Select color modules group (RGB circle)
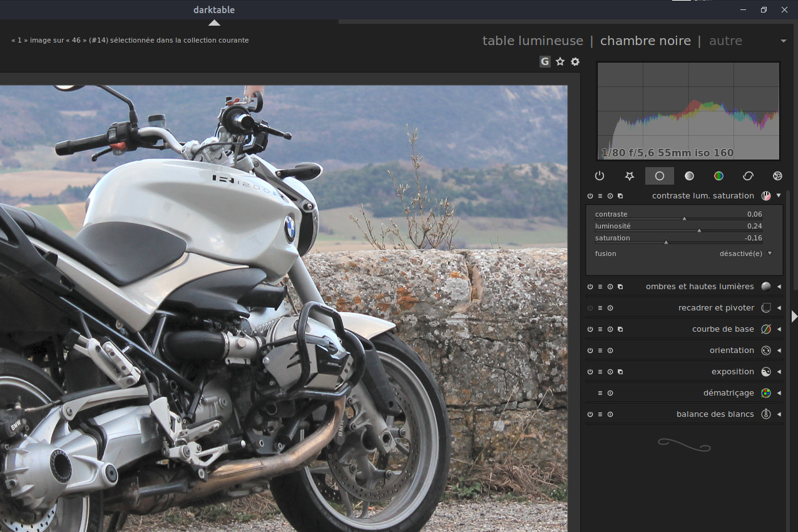798x532 pixels. (719, 176)
